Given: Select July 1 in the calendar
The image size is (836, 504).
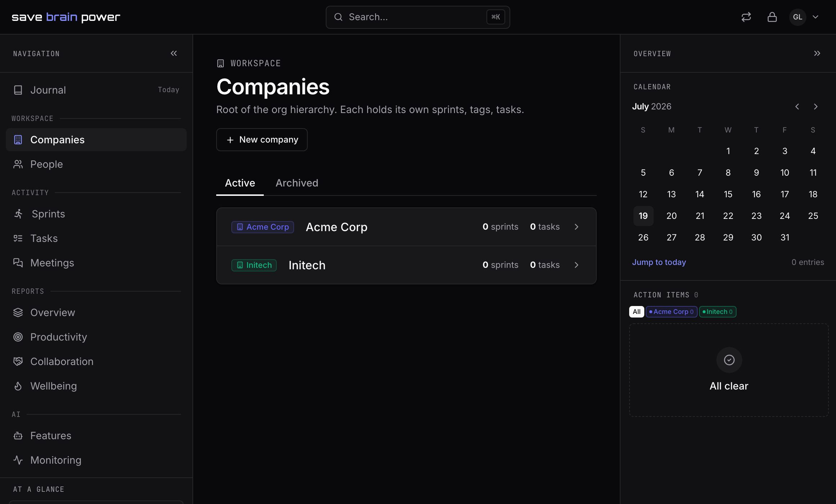Looking at the screenshot, I should pyautogui.click(x=728, y=151).
